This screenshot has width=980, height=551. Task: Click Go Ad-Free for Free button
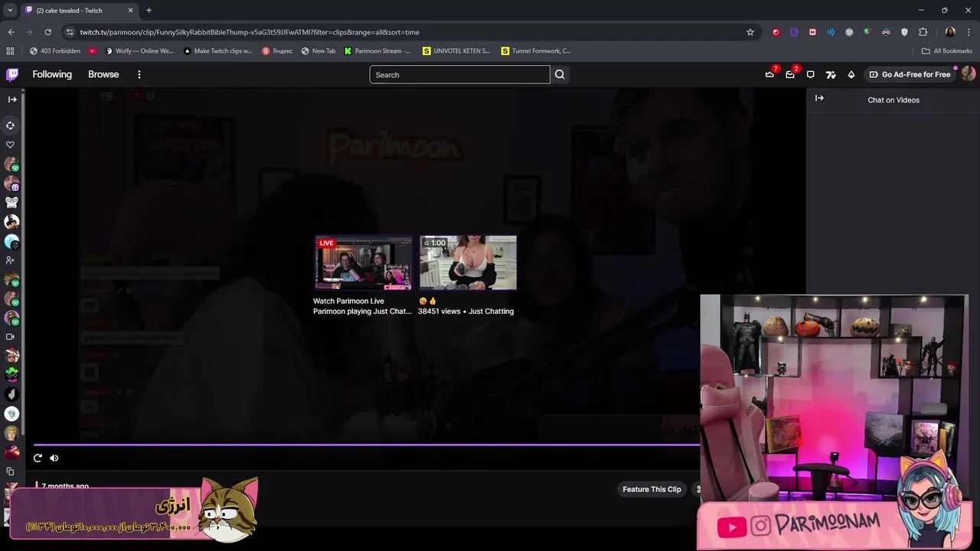pos(910,74)
